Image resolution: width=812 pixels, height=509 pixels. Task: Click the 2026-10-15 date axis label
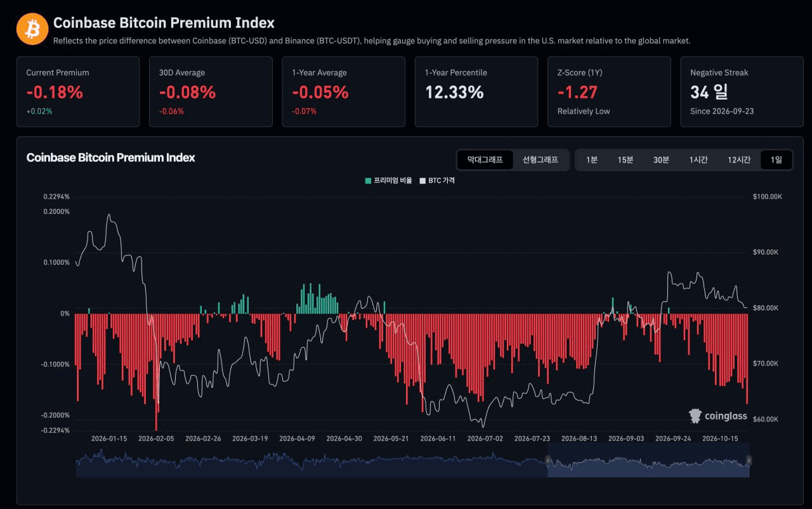point(720,439)
